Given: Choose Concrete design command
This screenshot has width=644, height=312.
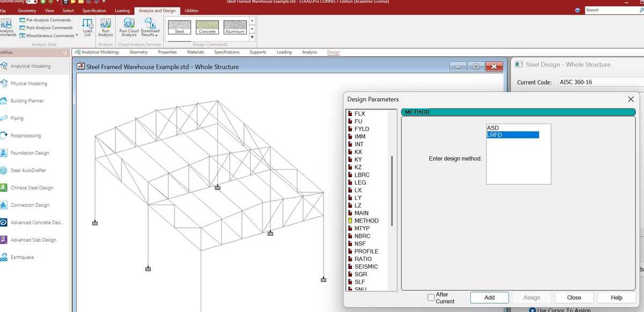Looking at the screenshot, I should pos(207,27).
